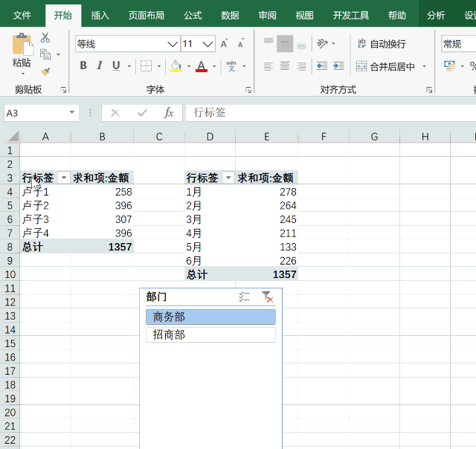Switch to the 插入 tab
476x449 pixels.
point(100,15)
